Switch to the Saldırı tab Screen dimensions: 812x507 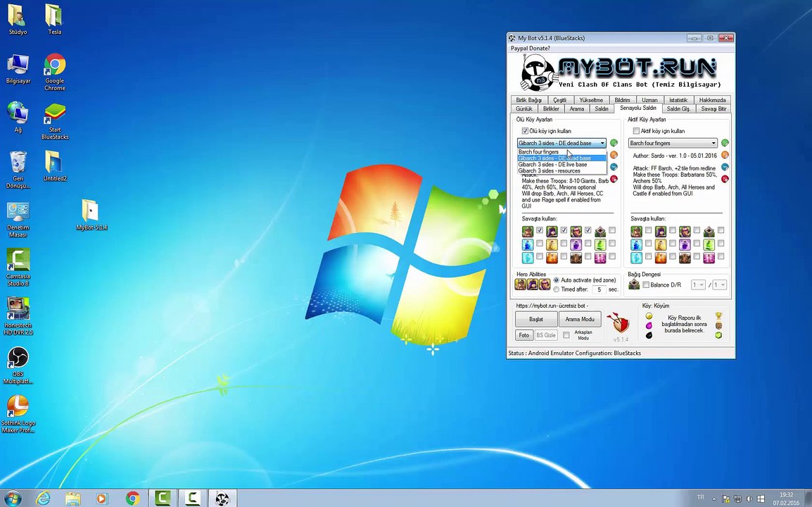[x=601, y=109]
